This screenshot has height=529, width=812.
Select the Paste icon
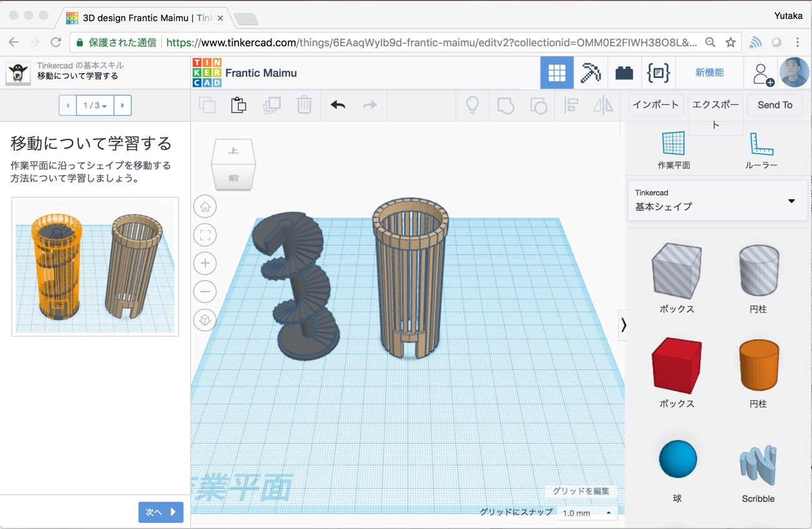tap(239, 105)
